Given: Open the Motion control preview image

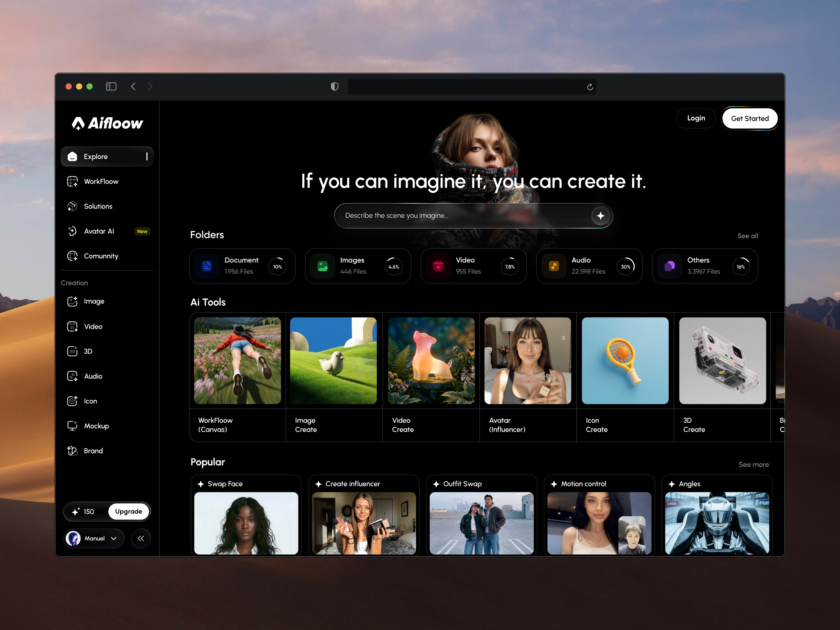Looking at the screenshot, I should coord(599,523).
